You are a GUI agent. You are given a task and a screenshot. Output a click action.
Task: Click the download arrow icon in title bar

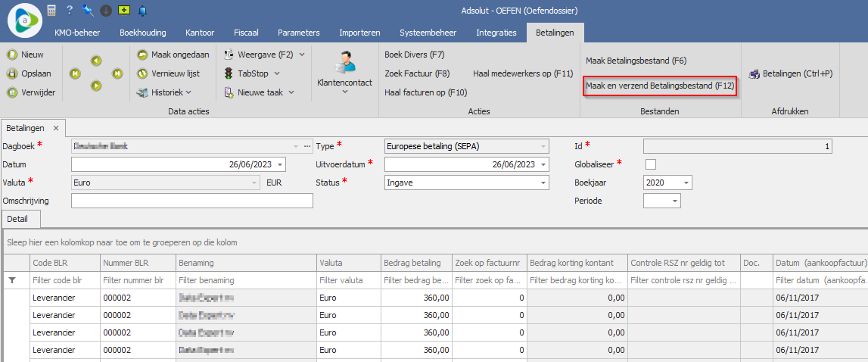pos(105,10)
